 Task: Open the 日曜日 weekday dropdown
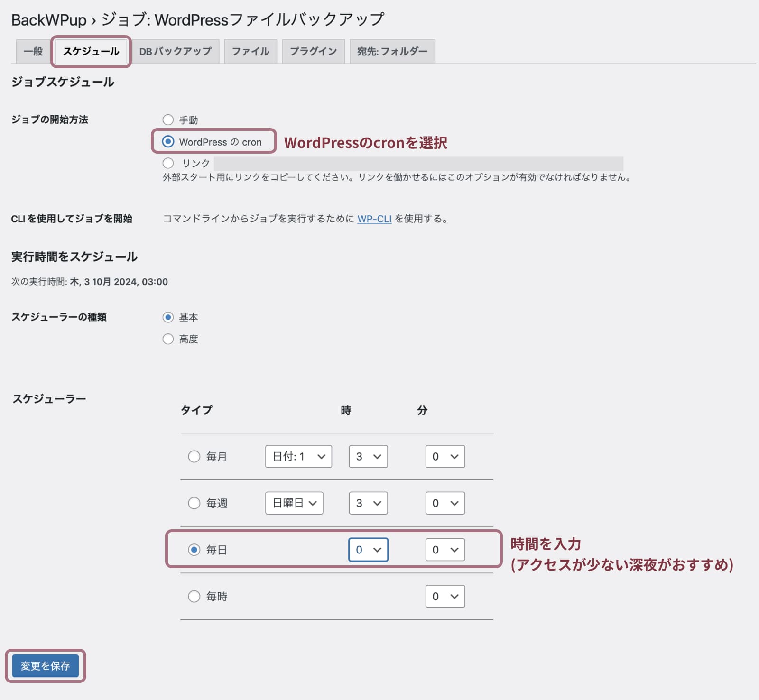[294, 503]
